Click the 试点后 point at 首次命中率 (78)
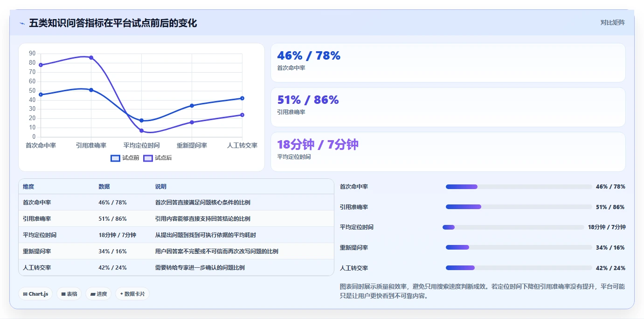Viewport: 644px width, 319px height. [41, 65]
